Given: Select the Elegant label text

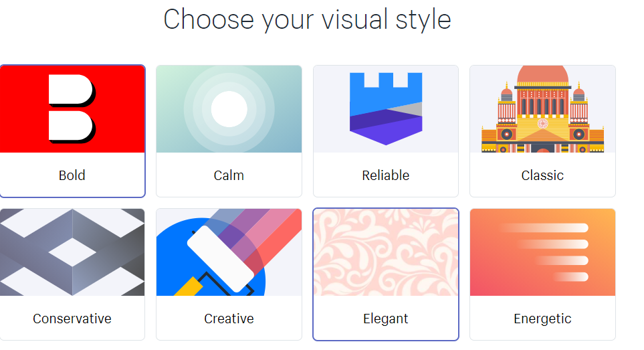Looking at the screenshot, I should click(x=386, y=319).
